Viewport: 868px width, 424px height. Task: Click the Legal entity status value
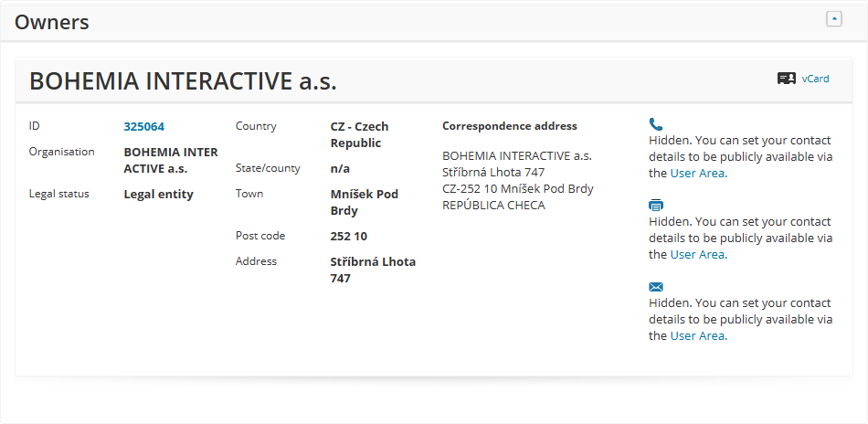(x=158, y=194)
